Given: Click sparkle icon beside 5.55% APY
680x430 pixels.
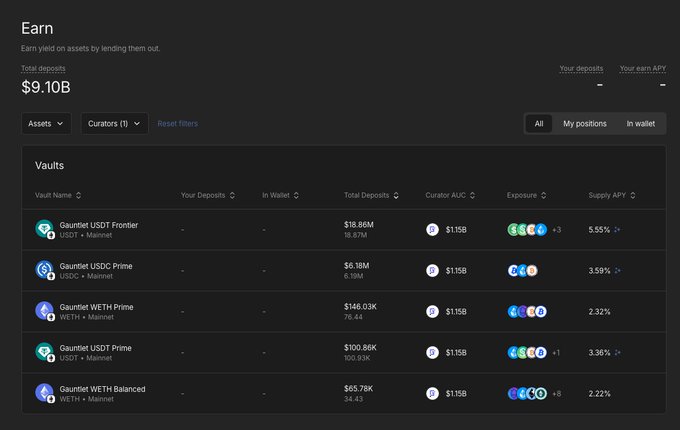Looking at the screenshot, I should 617,229.
